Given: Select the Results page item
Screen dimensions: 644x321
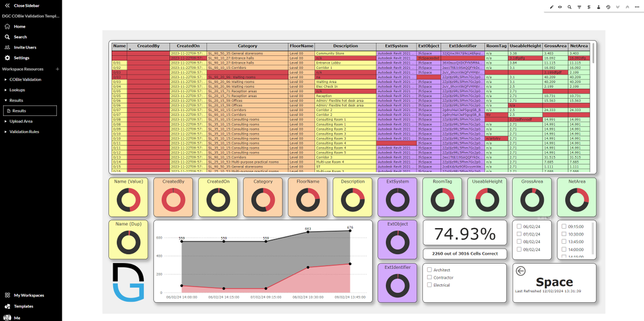Looking at the screenshot, I should [x=30, y=111].
